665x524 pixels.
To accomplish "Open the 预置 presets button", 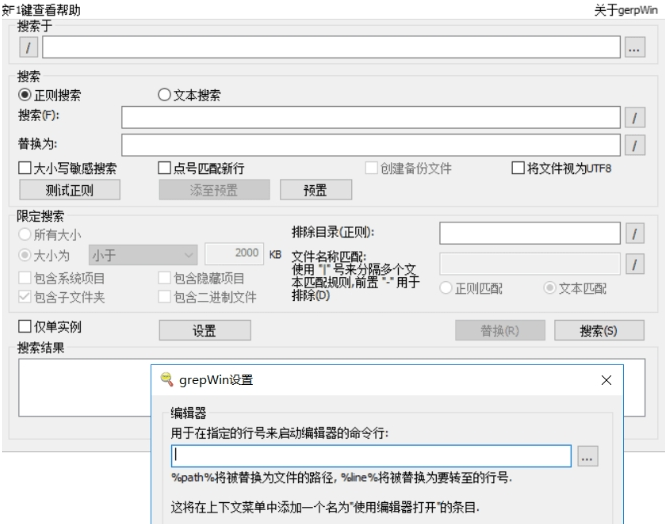I will 316,190.
